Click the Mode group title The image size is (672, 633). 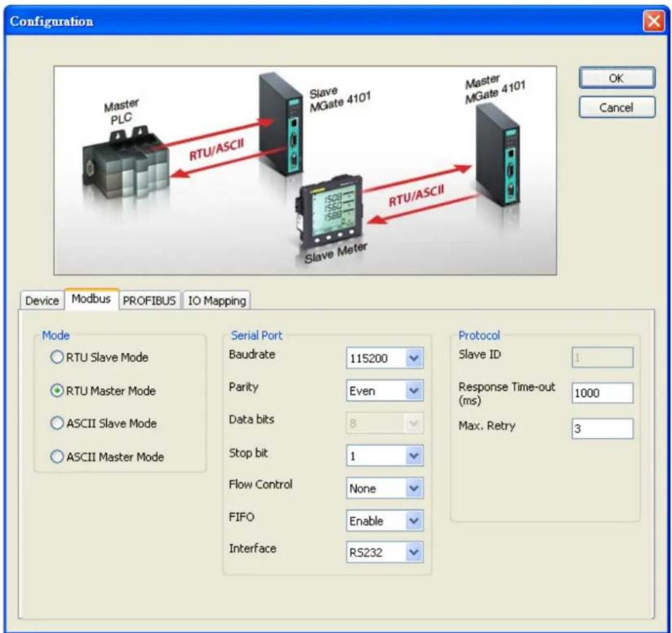(x=56, y=335)
